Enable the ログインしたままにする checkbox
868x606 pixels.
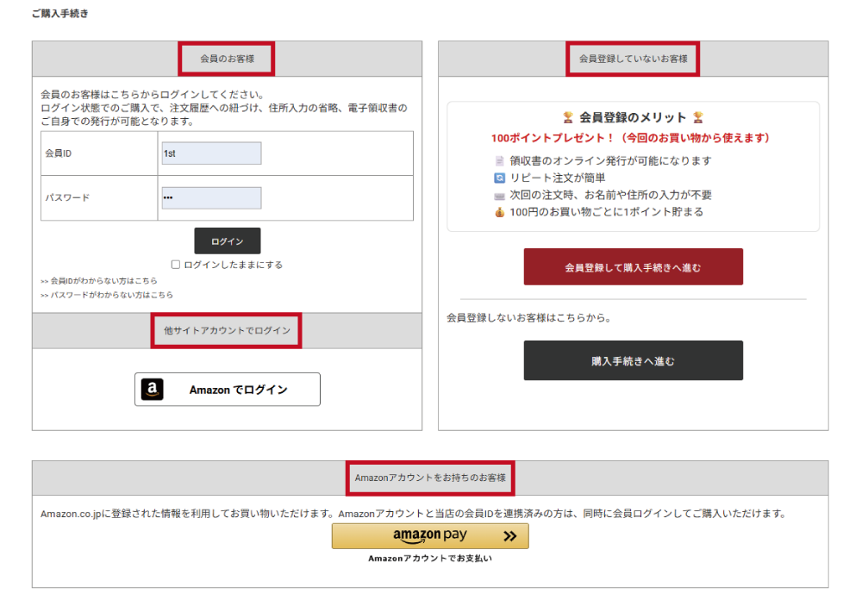[176, 266]
